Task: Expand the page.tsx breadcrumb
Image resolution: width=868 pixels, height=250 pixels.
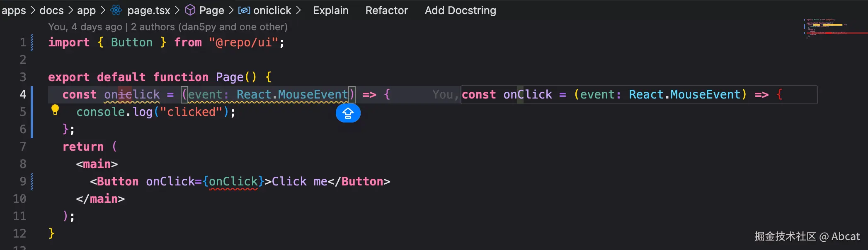Action: coord(148,10)
